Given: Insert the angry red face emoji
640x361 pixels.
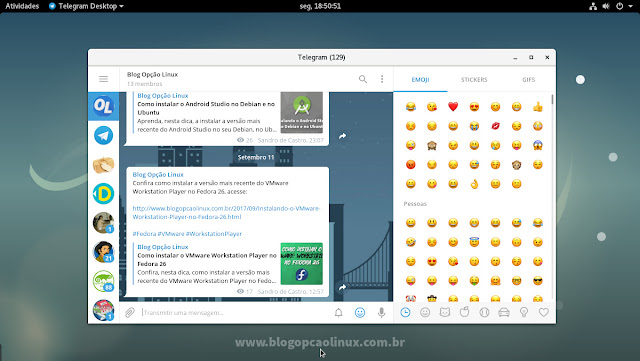Looking at the screenshot, I should click(x=411, y=165).
